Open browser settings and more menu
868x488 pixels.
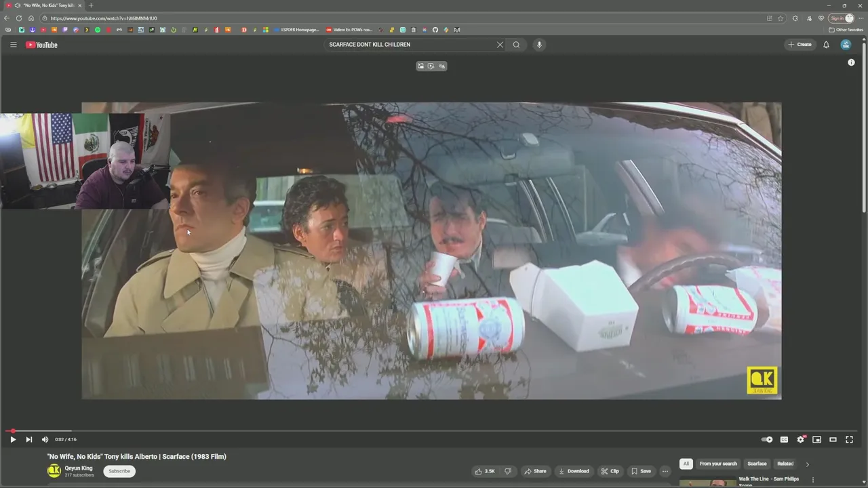(861, 18)
